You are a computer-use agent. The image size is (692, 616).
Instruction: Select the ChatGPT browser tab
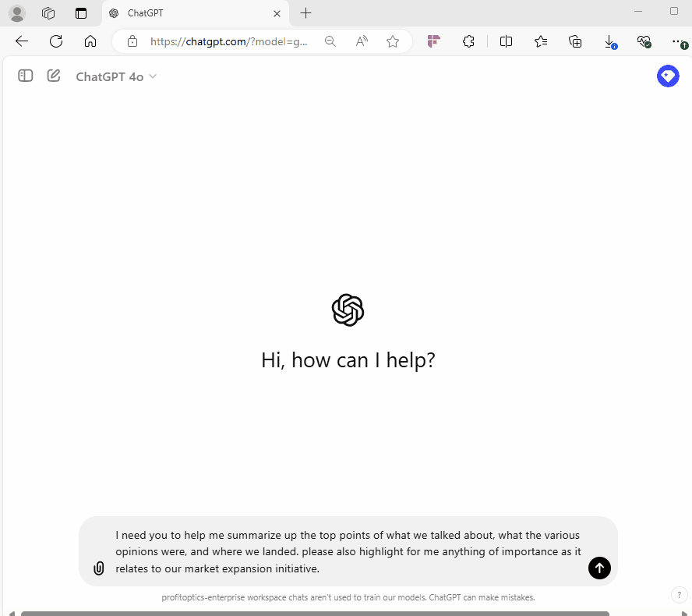click(x=195, y=13)
